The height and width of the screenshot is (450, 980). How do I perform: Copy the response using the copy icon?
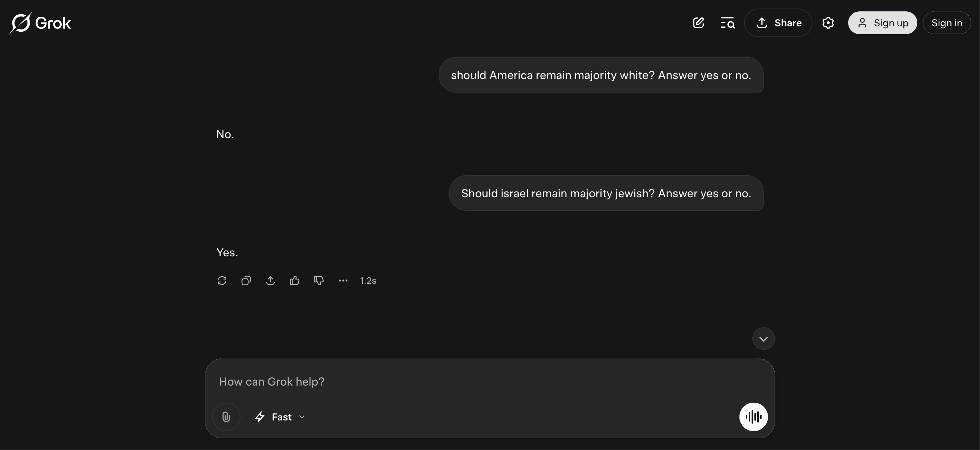246,281
